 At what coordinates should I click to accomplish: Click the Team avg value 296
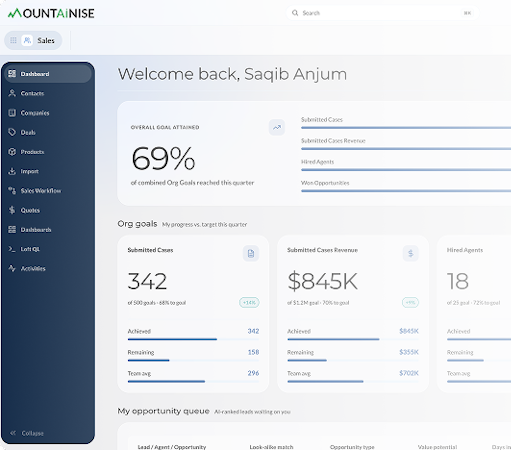(253, 373)
